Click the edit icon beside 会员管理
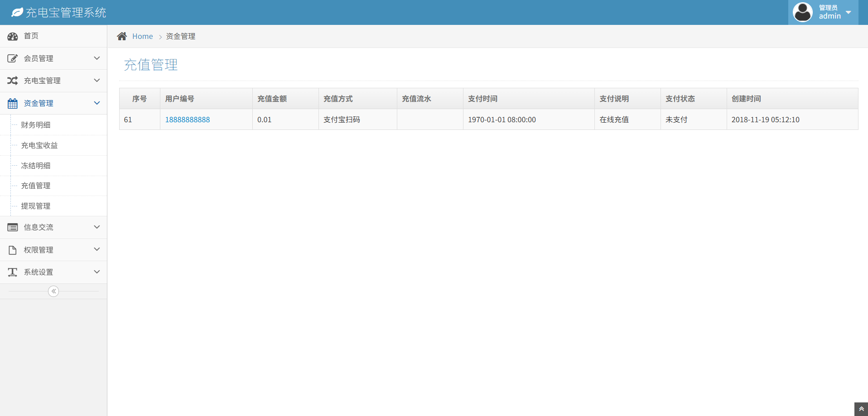 13,58
